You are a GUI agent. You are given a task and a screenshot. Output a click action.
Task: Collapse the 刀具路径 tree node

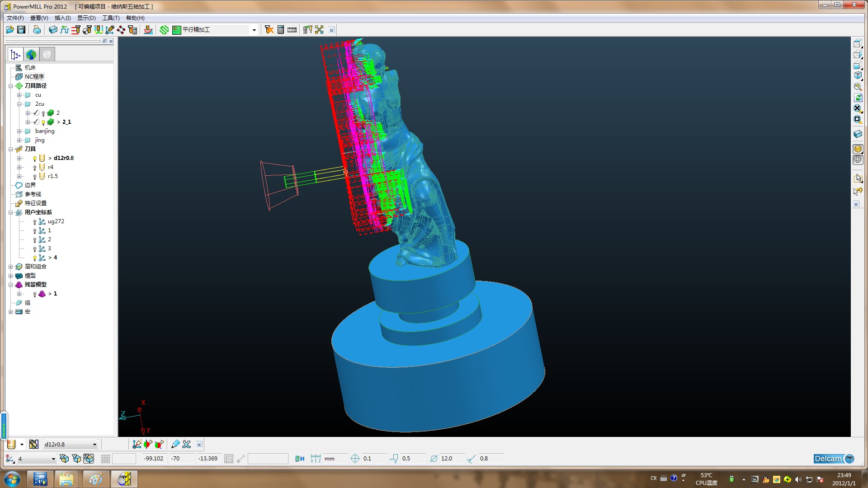[10, 86]
